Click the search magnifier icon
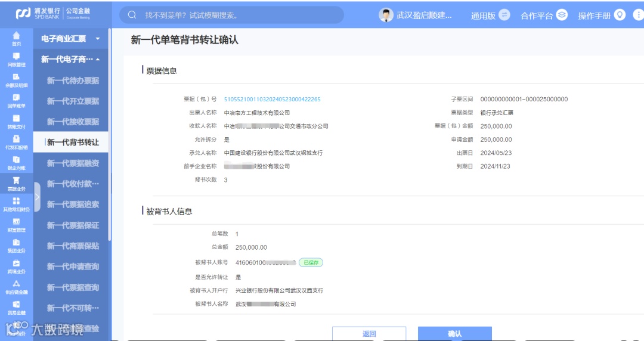The width and height of the screenshot is (644, 341). pos(132,15)
